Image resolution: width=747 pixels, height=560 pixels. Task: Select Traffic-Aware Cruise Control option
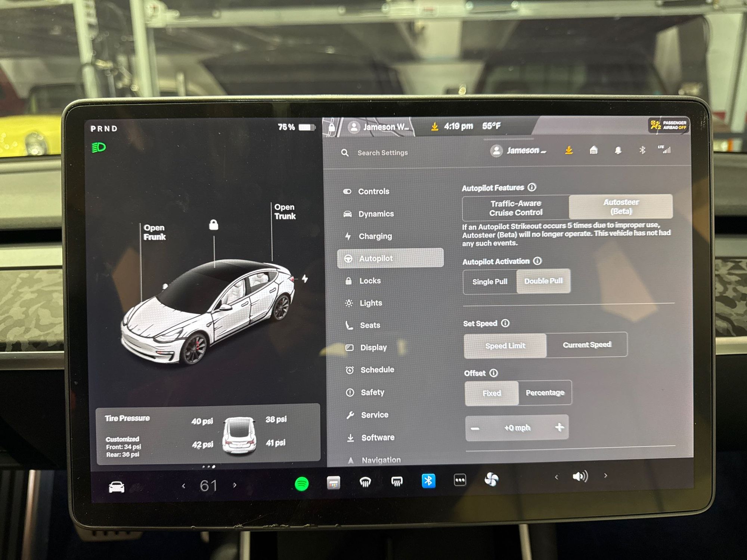click(x=515, y=208)
